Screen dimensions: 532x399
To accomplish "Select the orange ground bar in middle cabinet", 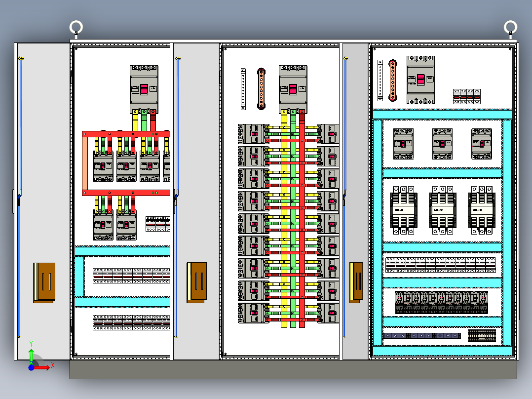I will pos(261,89).
